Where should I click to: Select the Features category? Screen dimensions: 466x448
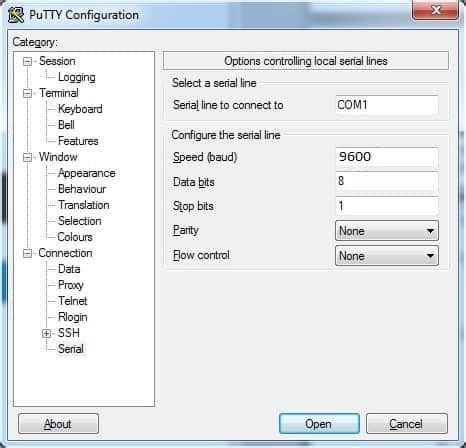click(x=78, y=141)
